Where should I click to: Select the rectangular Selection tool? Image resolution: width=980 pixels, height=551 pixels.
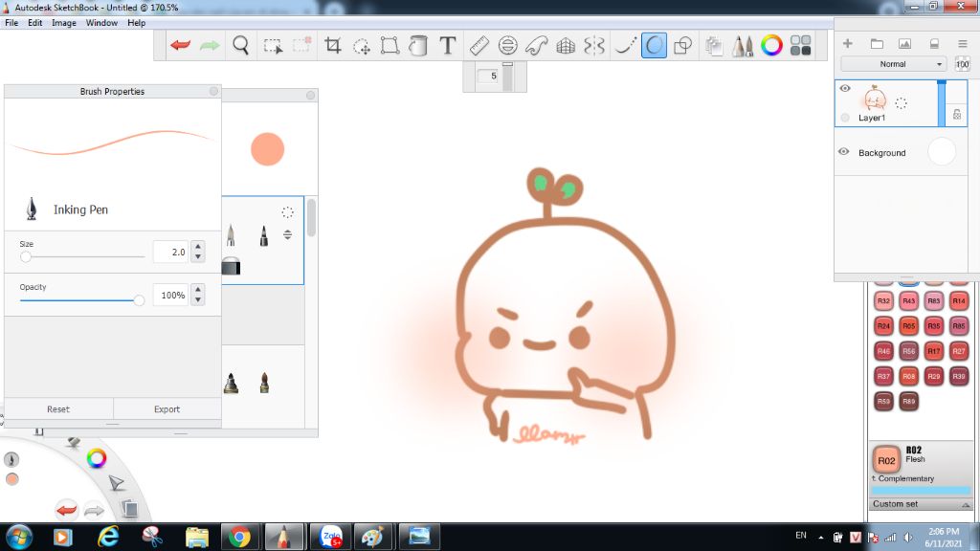(273, 46)
